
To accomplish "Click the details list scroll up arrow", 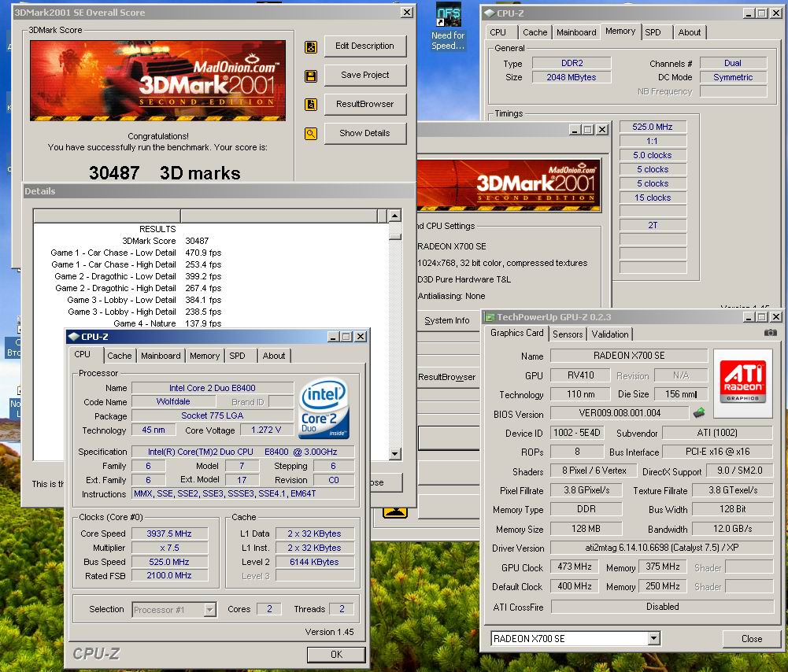I will tap(395, 216).
